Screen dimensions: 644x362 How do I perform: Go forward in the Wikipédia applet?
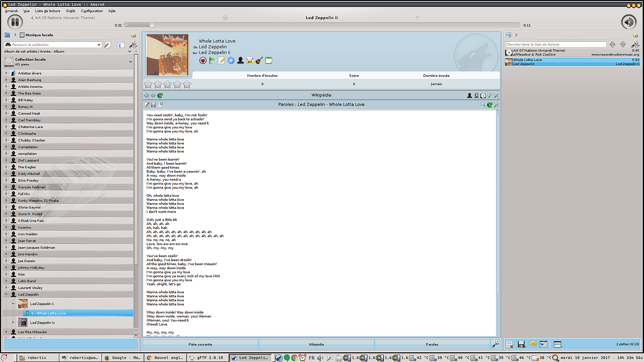tap(153, 95)
